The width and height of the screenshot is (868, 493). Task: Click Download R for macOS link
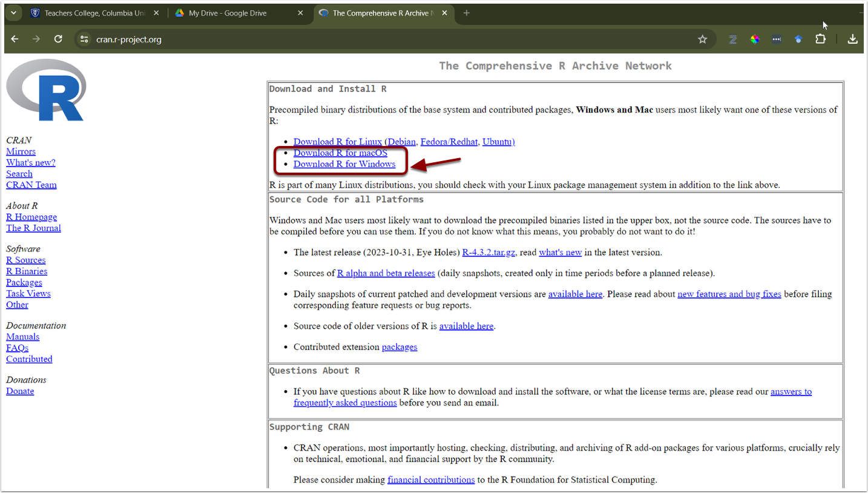pos(340,153)
